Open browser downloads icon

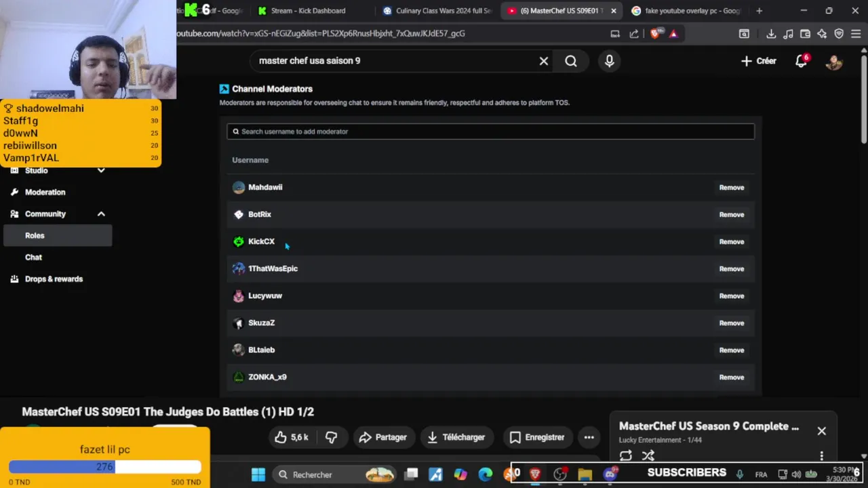pos(771,34)
